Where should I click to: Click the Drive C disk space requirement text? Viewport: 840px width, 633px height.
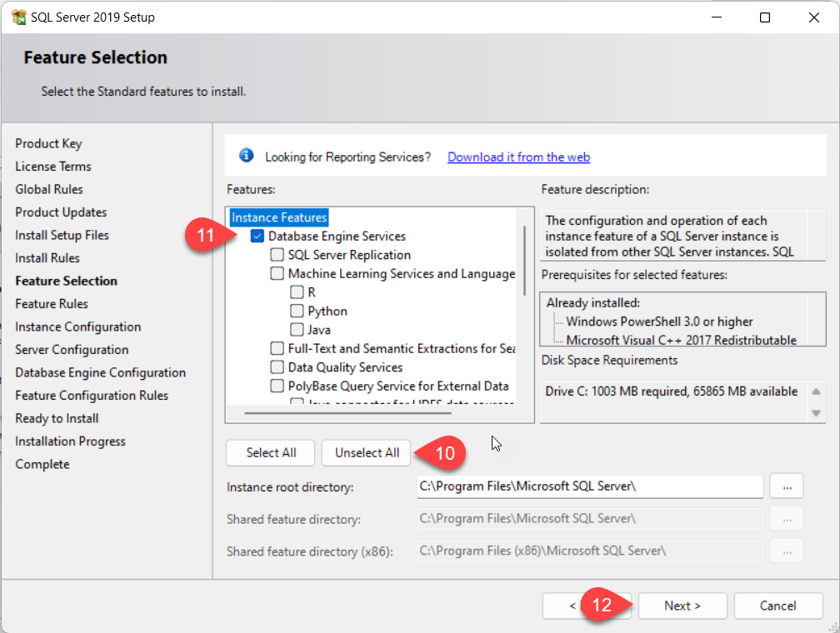click(x=672, y=391)
